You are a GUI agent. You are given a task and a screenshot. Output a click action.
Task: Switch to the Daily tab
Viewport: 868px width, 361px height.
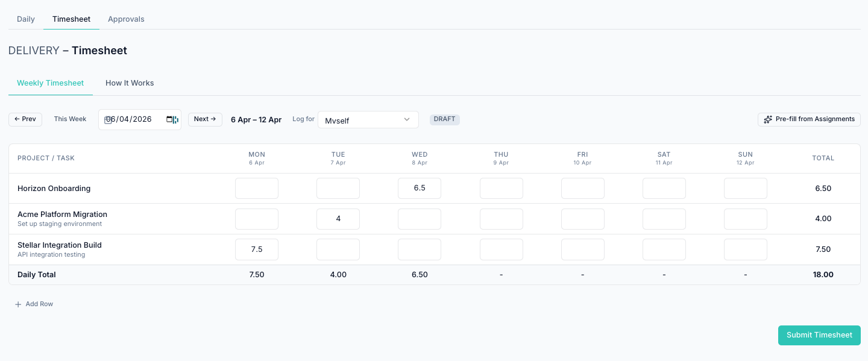pos(26,19)
